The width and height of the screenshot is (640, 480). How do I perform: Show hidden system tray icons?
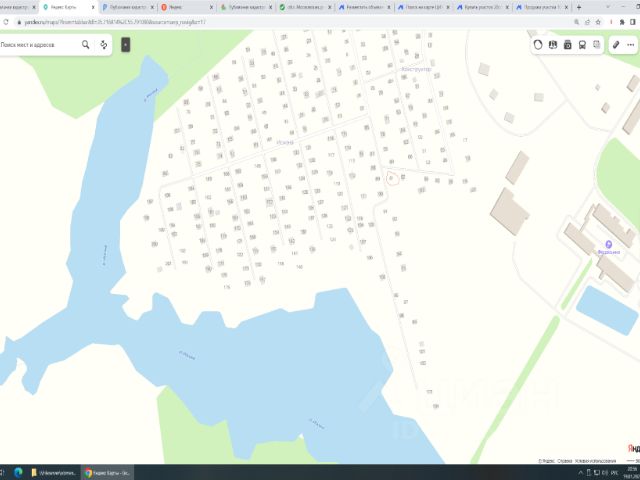(580, 473)
